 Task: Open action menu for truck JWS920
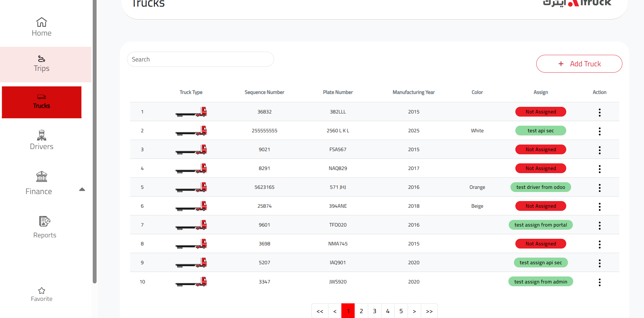[x=599, y=282]
